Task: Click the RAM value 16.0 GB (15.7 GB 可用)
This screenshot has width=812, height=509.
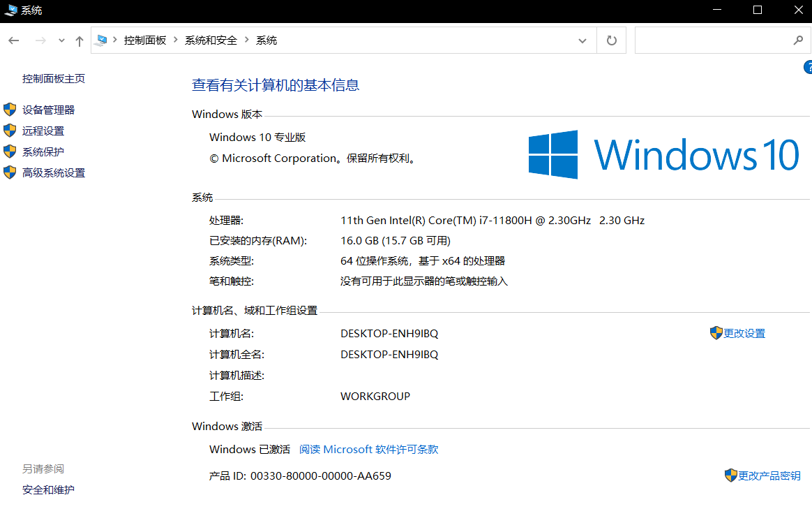Action: [396, 240]
